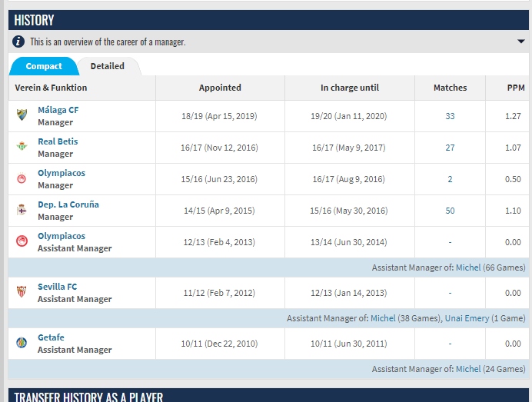Open the Real Betis club link
The image size is (532, 402).
[58, 141]
